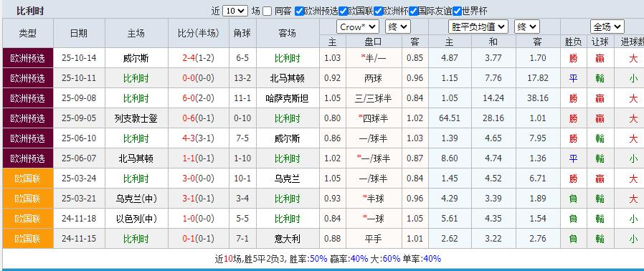Click the 13-2 corner count cell

coord(242,78)
